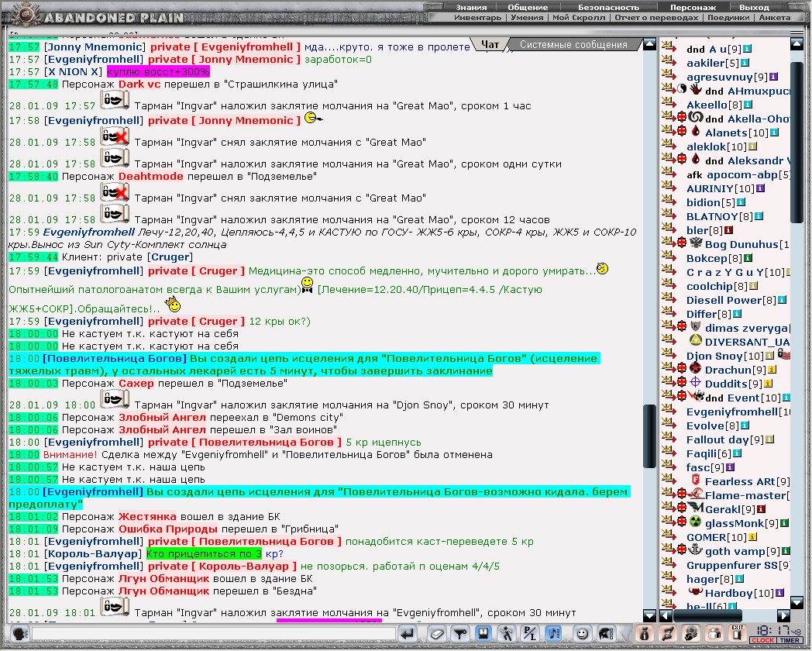
Task: Open green info icon next to Bokcep[8]
Action: (x=748, y=258)
